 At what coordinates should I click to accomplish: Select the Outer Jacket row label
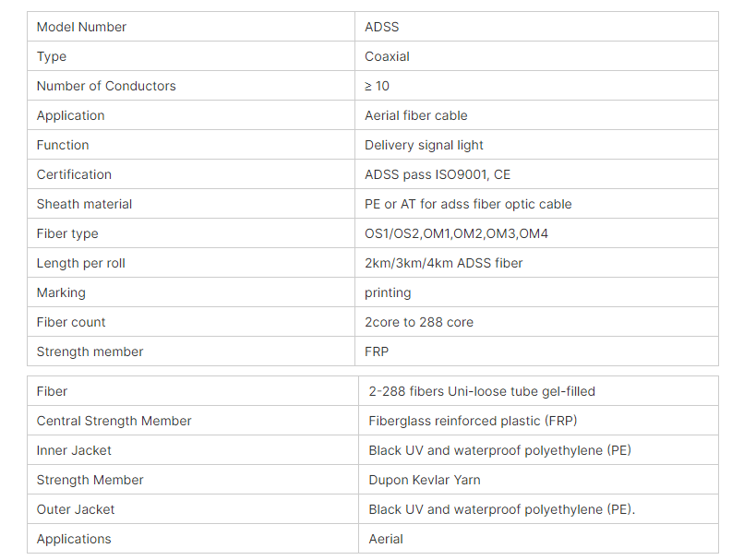[x=75, y=509]
